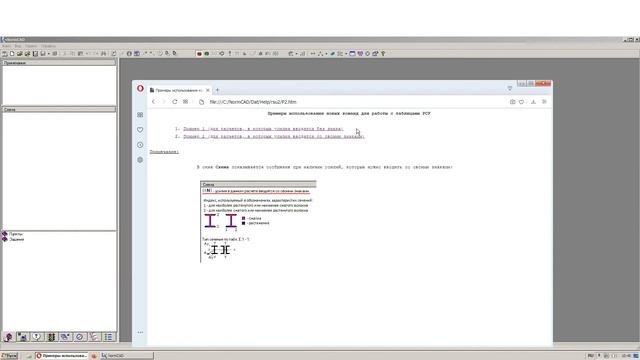Click bottom panel circle slash tab icon
The image size is (640, 360).
tap(80, 337)
